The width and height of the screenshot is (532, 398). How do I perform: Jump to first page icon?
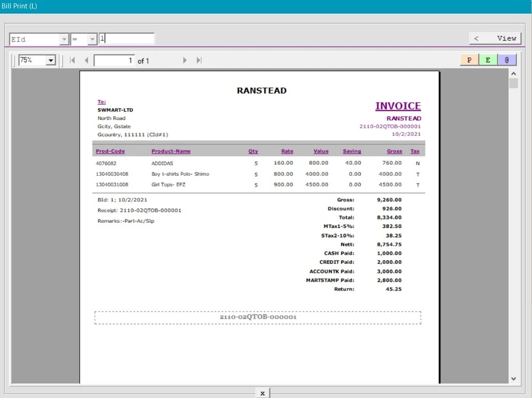point(72,60)
